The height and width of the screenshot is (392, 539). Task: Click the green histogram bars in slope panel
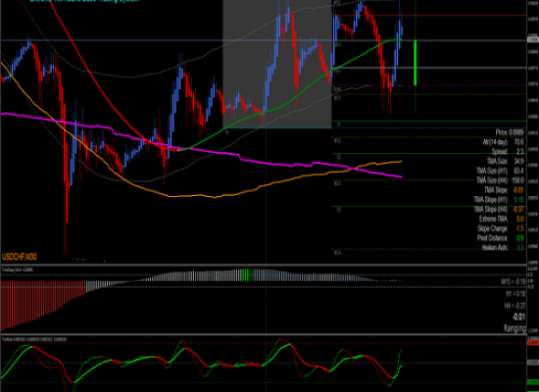(248, 275)
